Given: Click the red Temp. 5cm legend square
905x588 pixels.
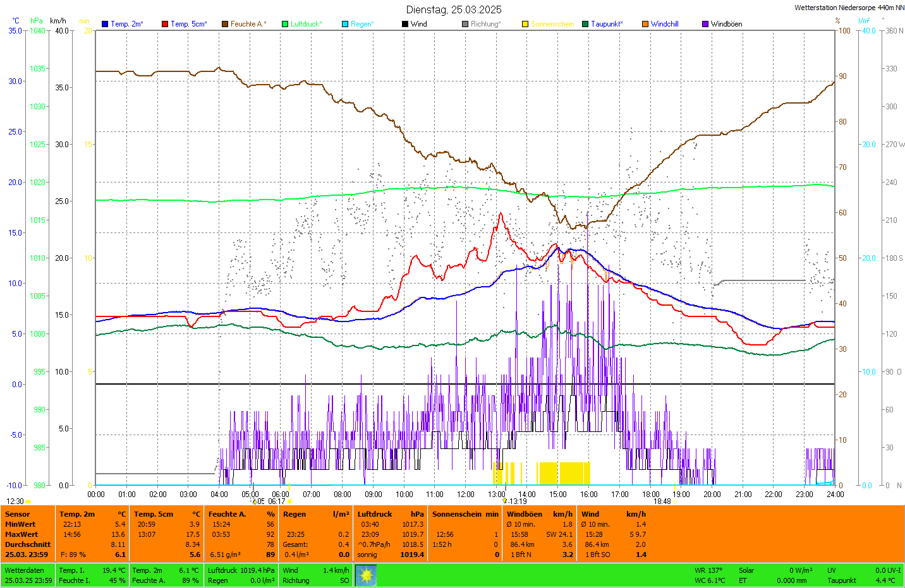Looking at the screenshot, I should point(165,24).
